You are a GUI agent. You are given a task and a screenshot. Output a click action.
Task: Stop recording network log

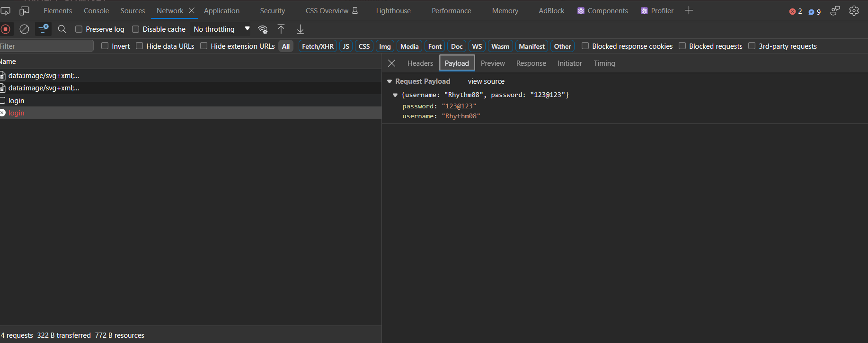(6, 29)
